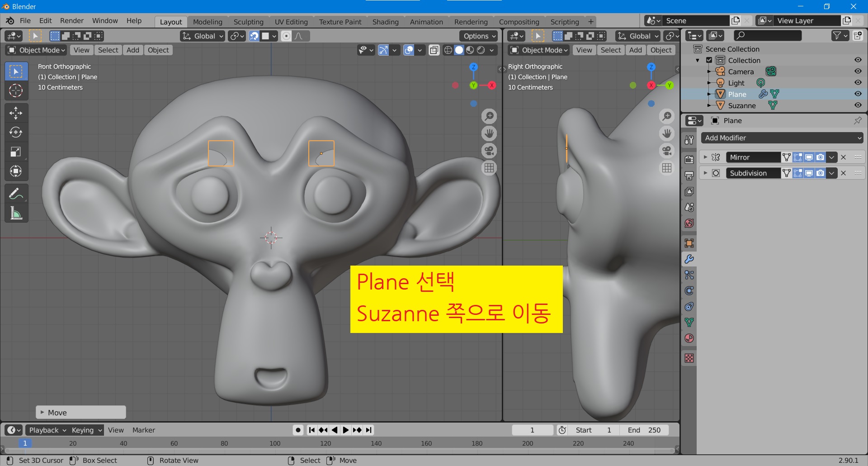Choose the Move tool in toolbar

pos(16,113)
